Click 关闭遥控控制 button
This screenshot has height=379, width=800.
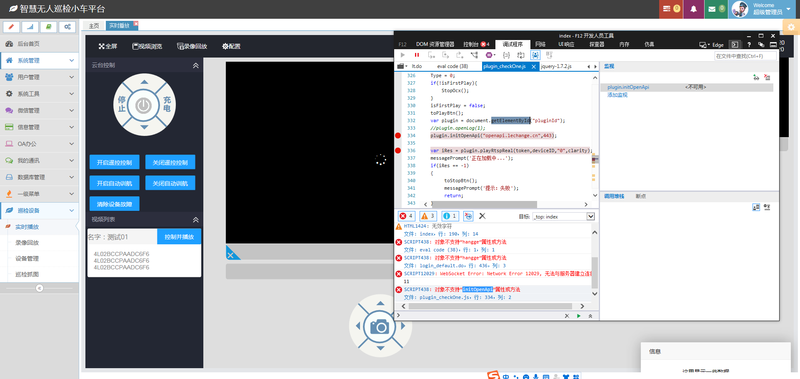coord(170,163)
